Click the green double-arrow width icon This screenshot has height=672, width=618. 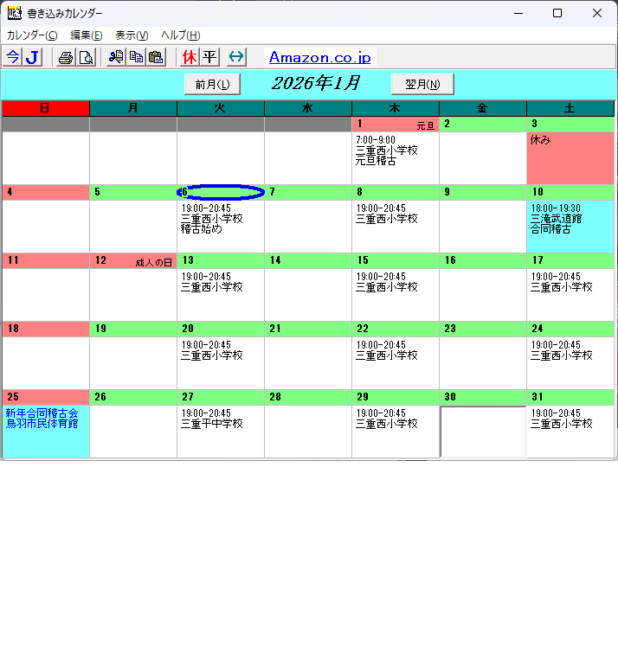coord(236,57)
